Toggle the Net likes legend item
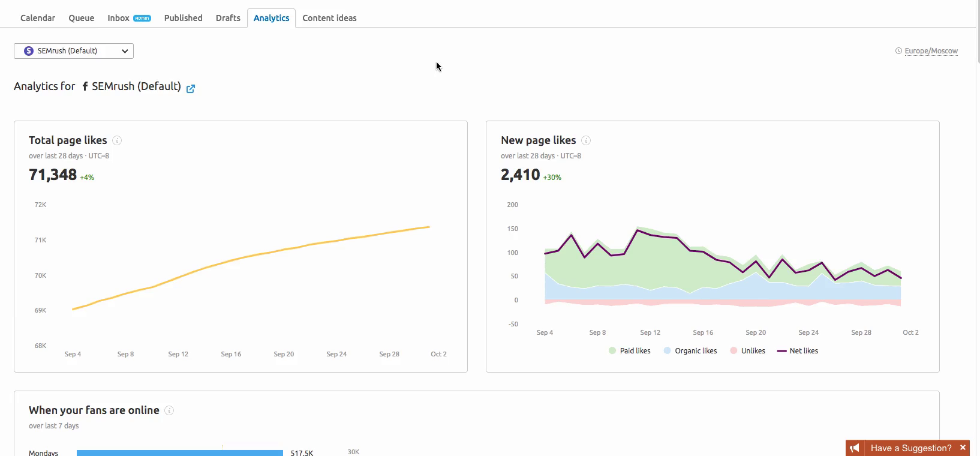This screenshot has height=456, width=980. coord(798,351)
